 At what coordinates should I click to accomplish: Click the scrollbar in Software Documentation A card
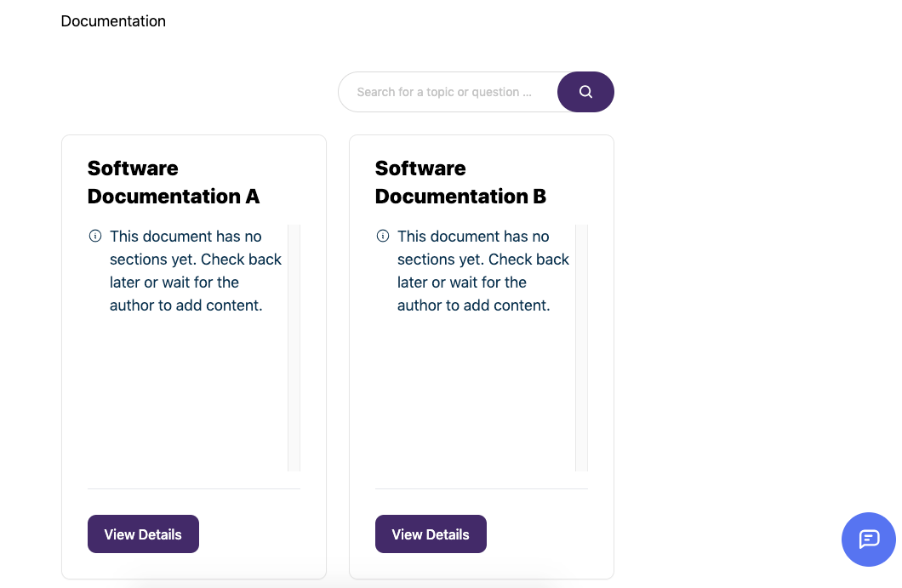click(x=294, y=347)
